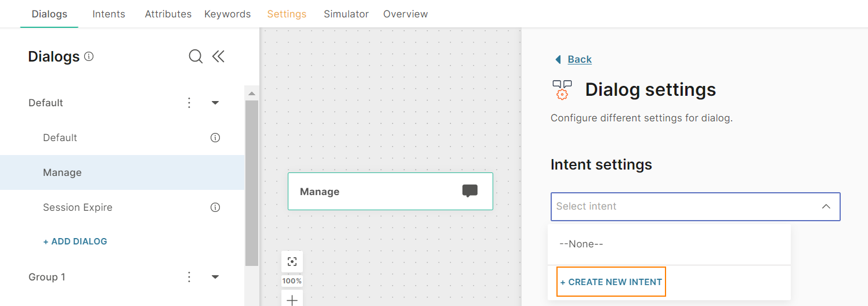Choose the --None-- intent option
This screenshot has height=306, width=868.
tap(581, 244)
